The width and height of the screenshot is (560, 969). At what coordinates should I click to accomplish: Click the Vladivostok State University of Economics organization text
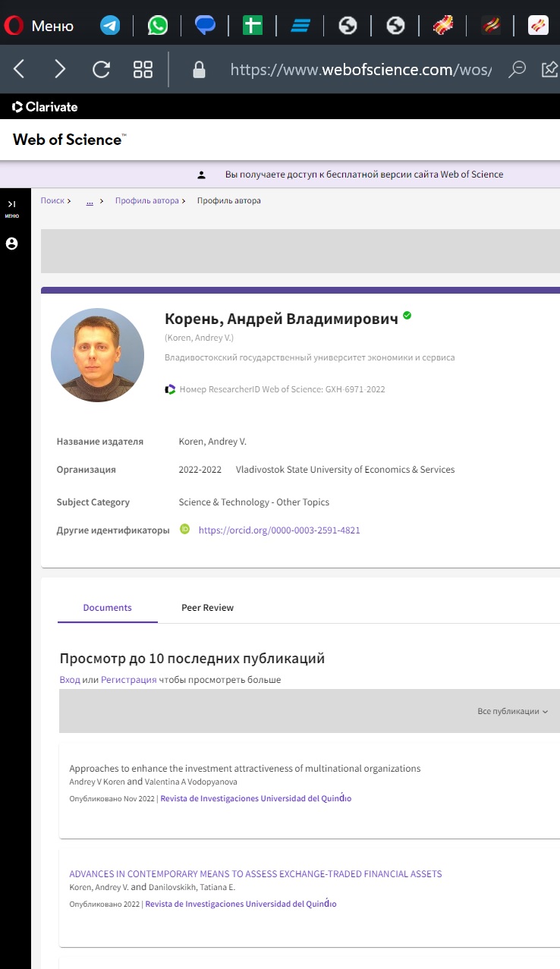pos(345,470)
